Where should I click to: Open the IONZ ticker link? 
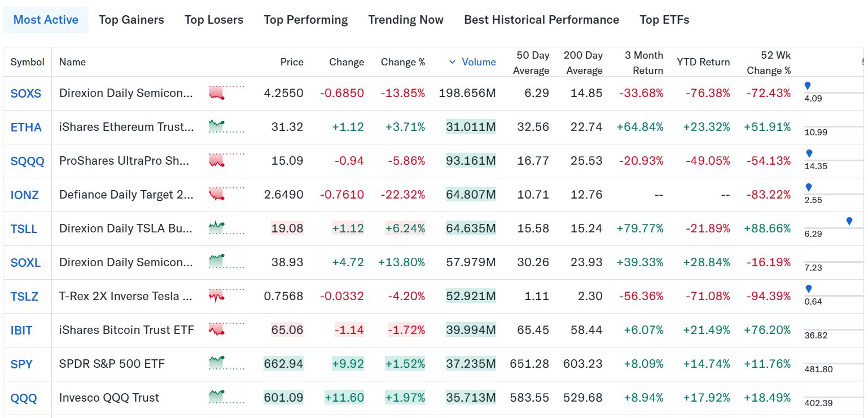point(24,195)
